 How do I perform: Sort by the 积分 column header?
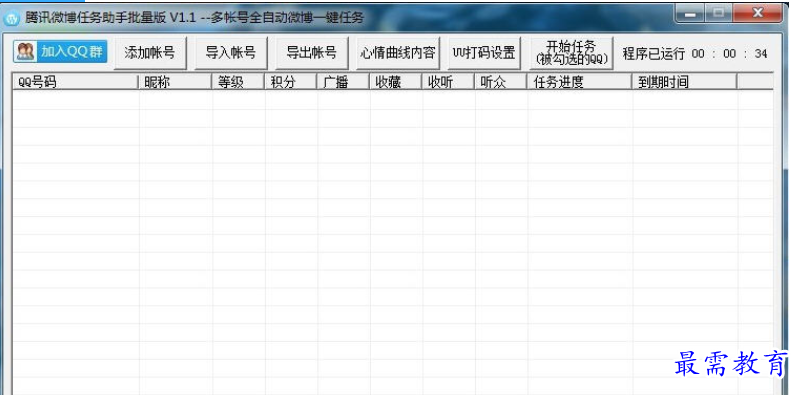[291, 82]
